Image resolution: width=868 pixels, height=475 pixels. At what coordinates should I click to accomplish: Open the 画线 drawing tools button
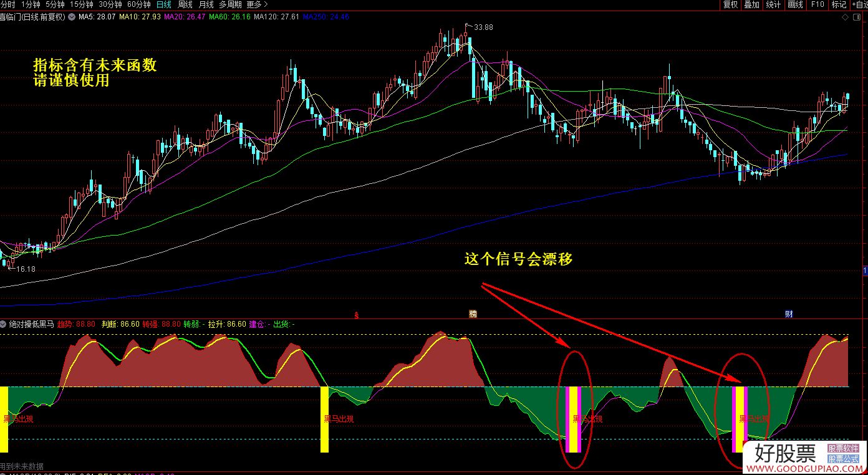(x=795, y=4)
